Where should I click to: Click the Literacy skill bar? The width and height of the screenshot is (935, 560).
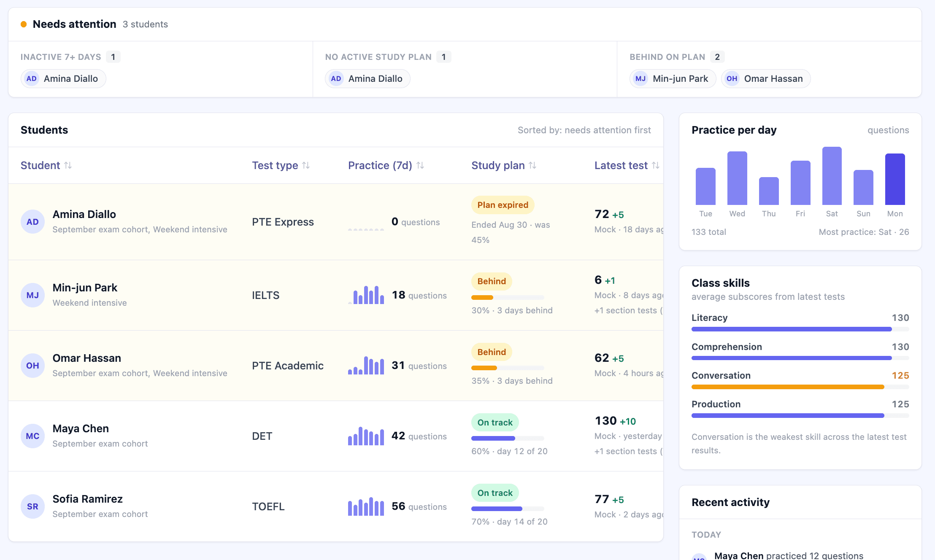point(800,329)
